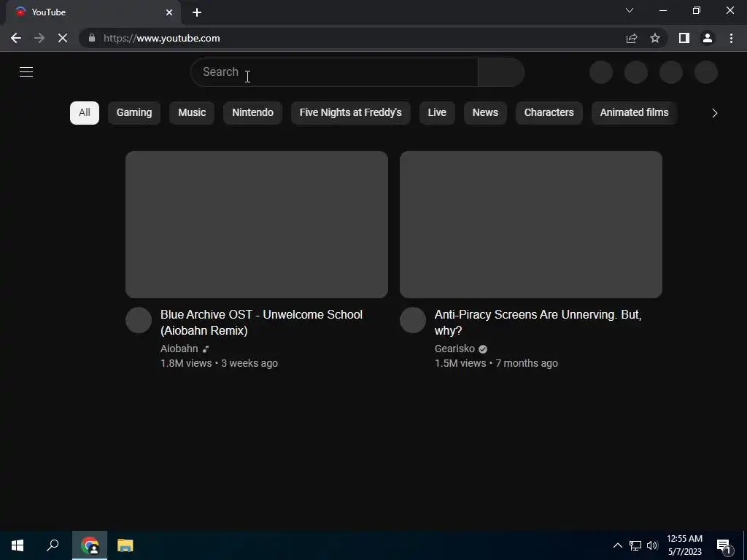Open the network status tray icon
The width and height of the screenshot is (747, 560).
635,545
